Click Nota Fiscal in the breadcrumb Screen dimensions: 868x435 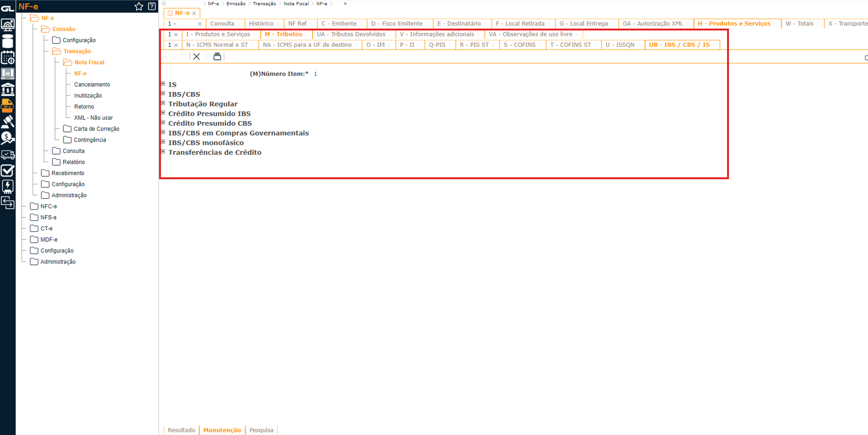tap(296, 4)
